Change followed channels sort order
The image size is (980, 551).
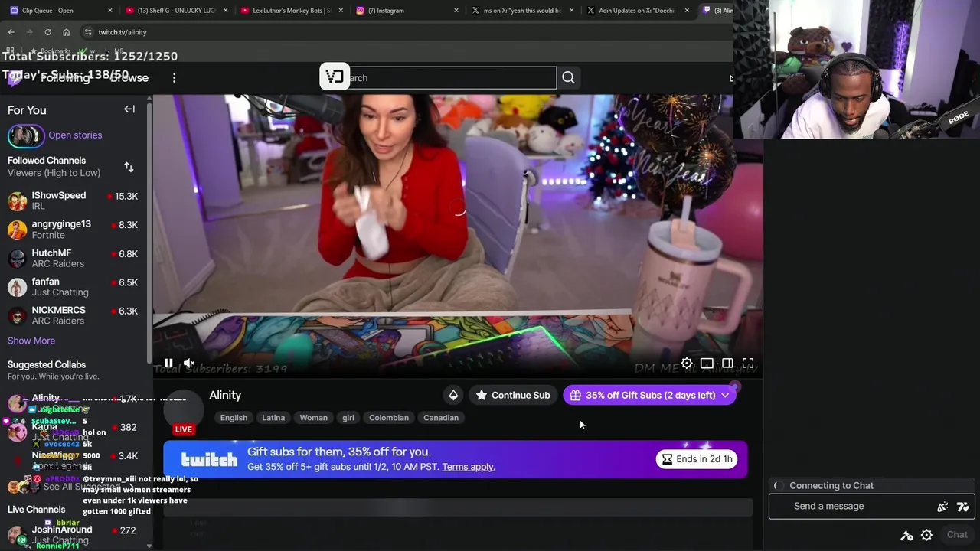coord(129,167)
